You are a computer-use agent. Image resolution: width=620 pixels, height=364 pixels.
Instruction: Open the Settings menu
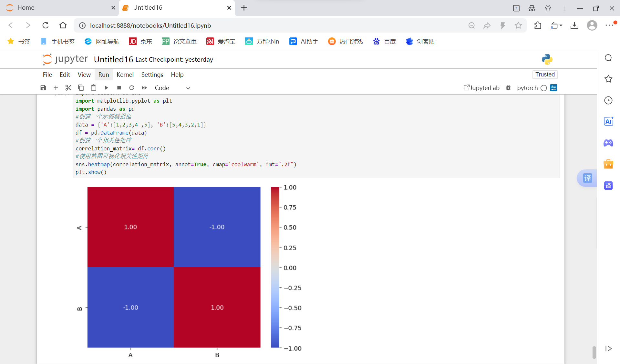[x=152, y=75]
